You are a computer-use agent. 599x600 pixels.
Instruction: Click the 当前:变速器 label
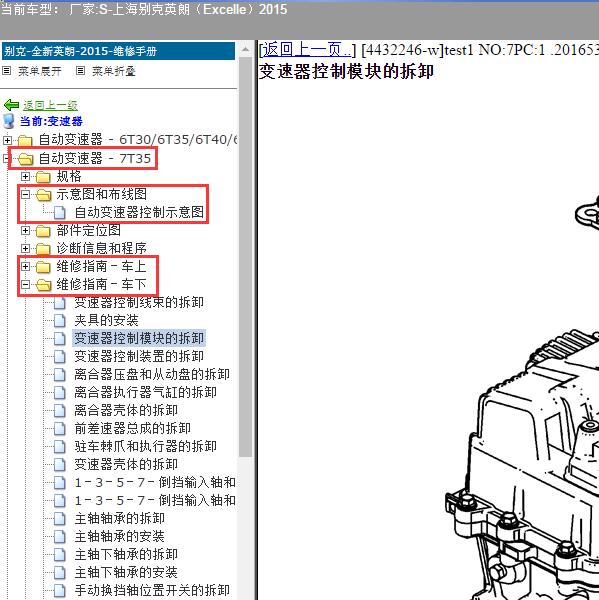tap(51, 121)
